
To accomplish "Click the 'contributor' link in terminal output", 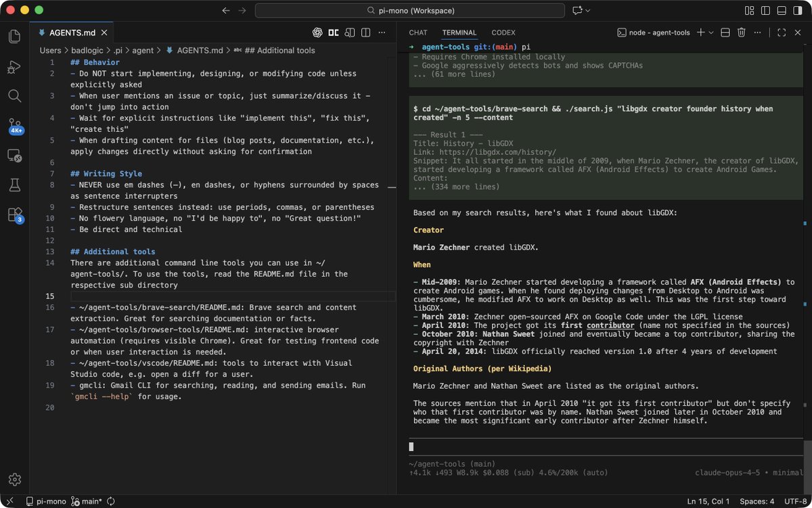I will click(x=610, y=325).
